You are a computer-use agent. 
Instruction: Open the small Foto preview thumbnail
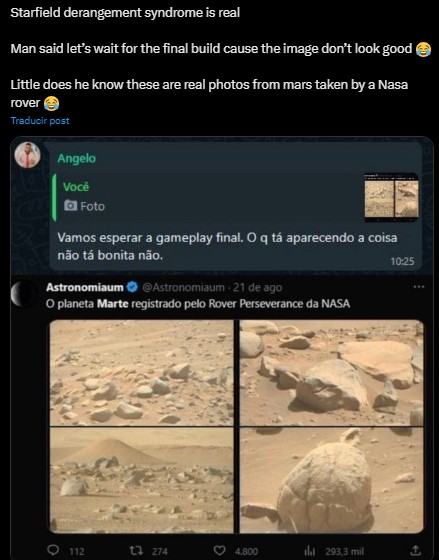coord(391,197)
